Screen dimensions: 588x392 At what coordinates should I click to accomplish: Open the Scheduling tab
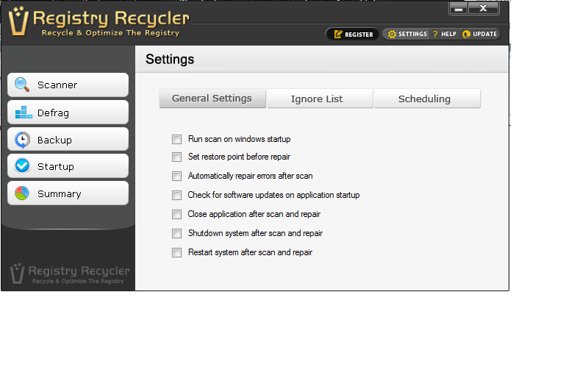pos(427,99)
